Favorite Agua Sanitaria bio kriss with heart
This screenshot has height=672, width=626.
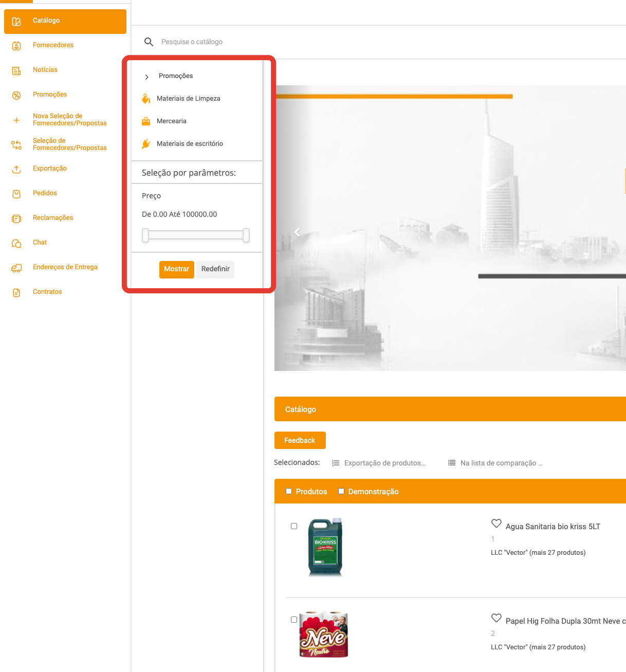(x=496, y=524)
